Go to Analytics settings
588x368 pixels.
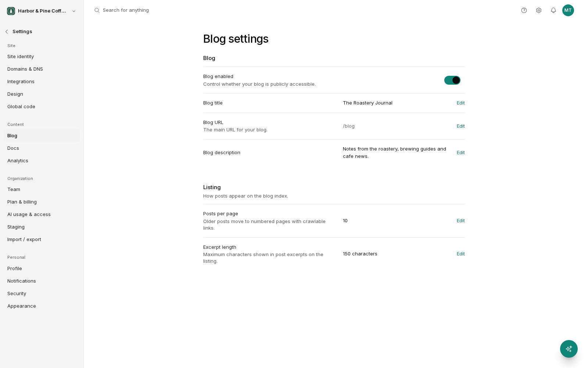point(42,161)
